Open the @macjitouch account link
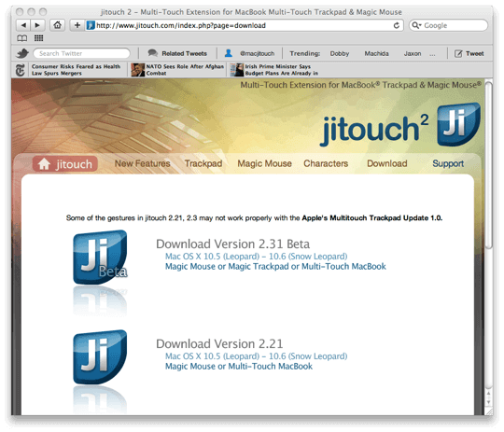504x432 pixels. point(258,53)
